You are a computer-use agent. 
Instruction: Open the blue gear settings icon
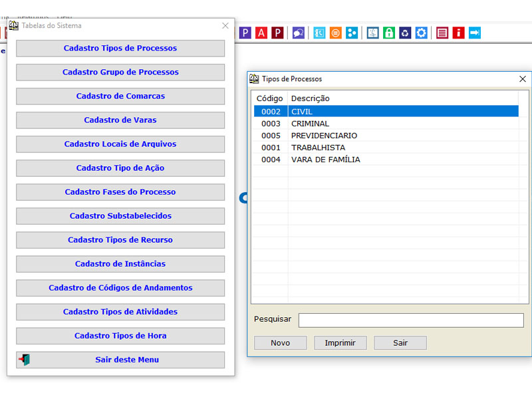(x=421, y=33)
